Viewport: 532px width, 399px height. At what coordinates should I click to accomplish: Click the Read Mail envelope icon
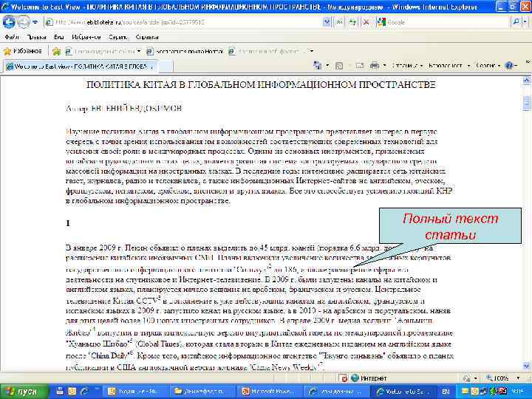coord(360,66)
